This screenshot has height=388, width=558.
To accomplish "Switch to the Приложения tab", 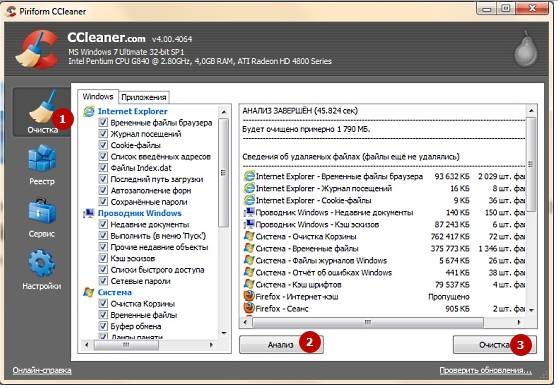I will [144, 97].
